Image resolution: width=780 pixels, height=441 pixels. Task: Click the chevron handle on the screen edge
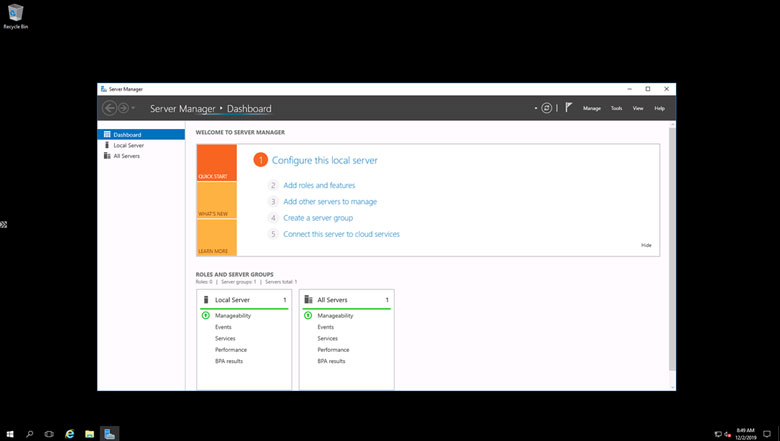point(3,225)
